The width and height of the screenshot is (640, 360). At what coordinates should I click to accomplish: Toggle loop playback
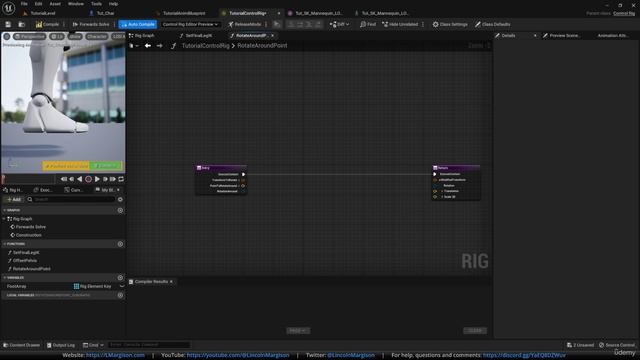[121, 179]
